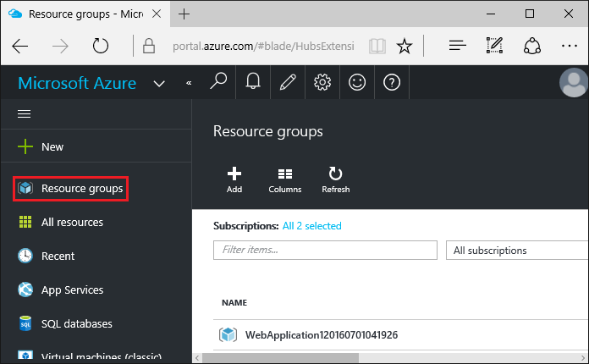The width and height of the screenshot is (589, 364).
Task: Collapse breadcrumb with double chevron
Action: click(x=189, y=83)
